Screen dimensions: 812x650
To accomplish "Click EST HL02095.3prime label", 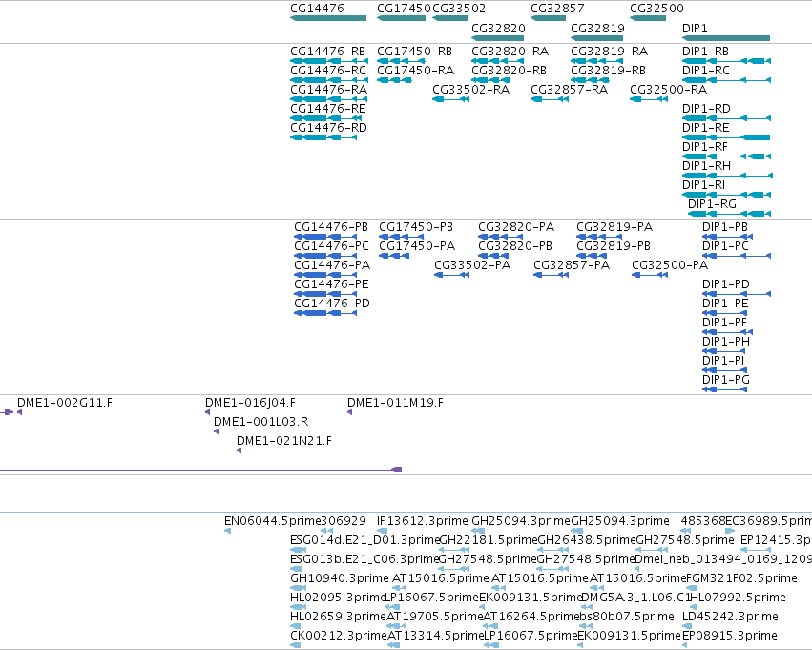I will coord(338,598).
